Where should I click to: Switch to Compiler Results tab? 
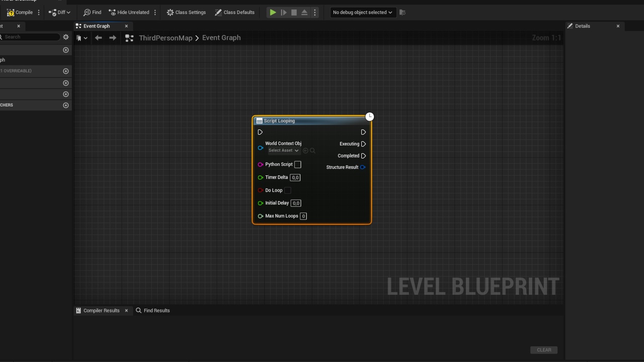pyautogui.click(x=98, y=311)
